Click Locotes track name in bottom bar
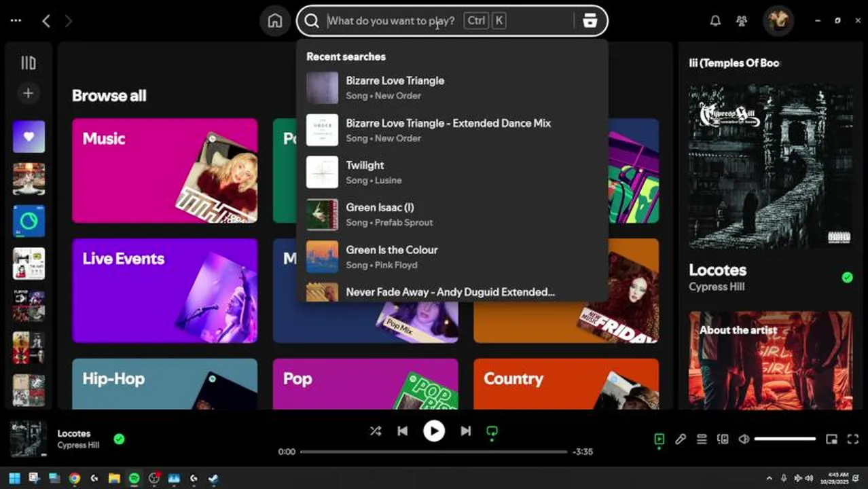Viewport: 868px width, 489px height. [x=74, y=433]
